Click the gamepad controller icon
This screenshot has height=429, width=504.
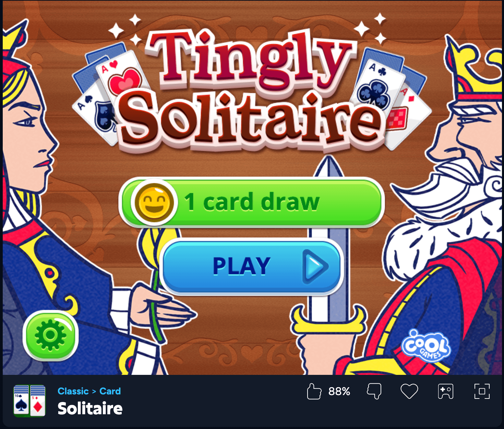[x=446, y=391]
